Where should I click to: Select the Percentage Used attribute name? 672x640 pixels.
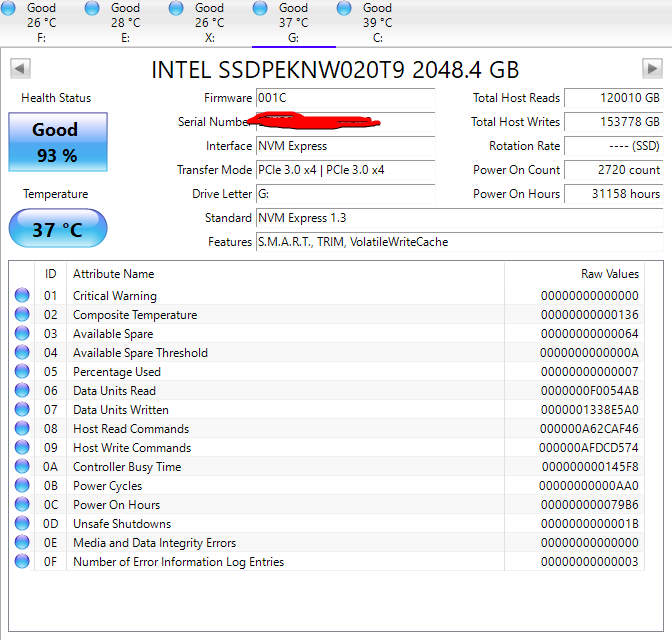click(x=117, y=372)
